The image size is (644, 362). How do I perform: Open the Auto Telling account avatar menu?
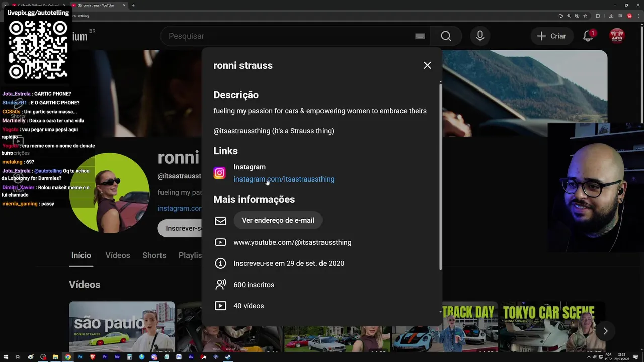click(617, 36)
